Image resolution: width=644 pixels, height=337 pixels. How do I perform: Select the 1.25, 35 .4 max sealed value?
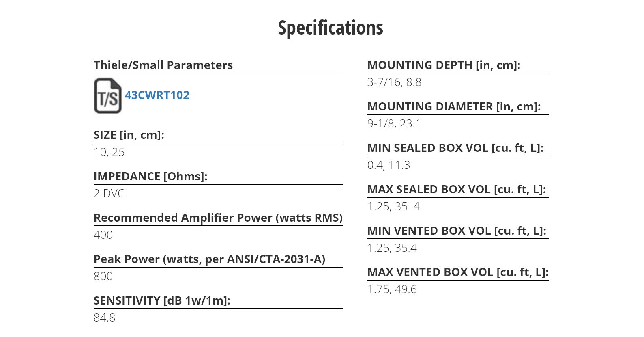[393, 207]
